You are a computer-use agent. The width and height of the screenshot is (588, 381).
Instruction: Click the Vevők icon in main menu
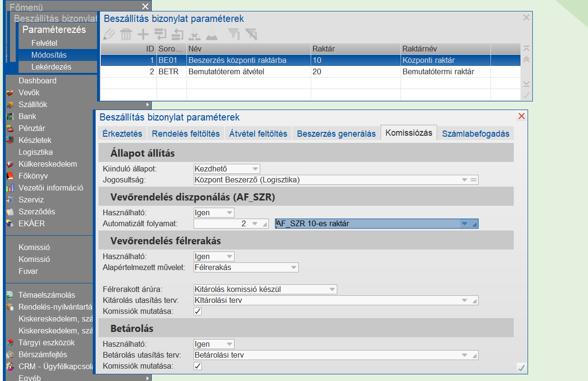pos(10,93)
